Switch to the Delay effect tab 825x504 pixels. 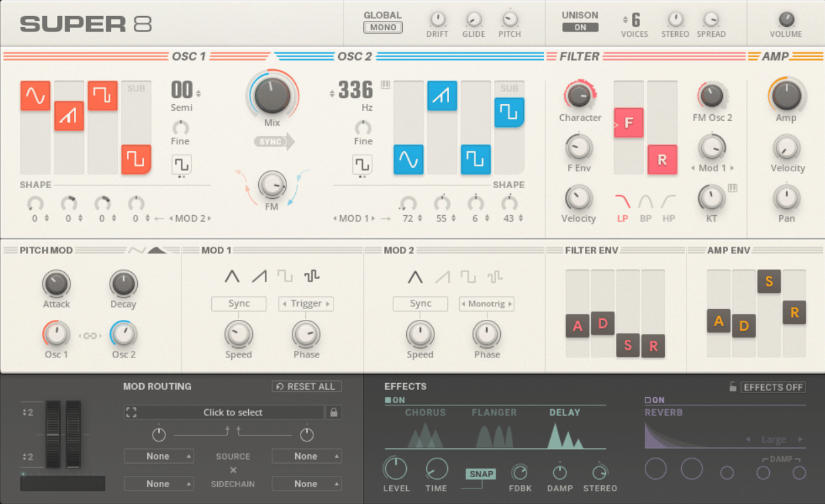(564, 413)
